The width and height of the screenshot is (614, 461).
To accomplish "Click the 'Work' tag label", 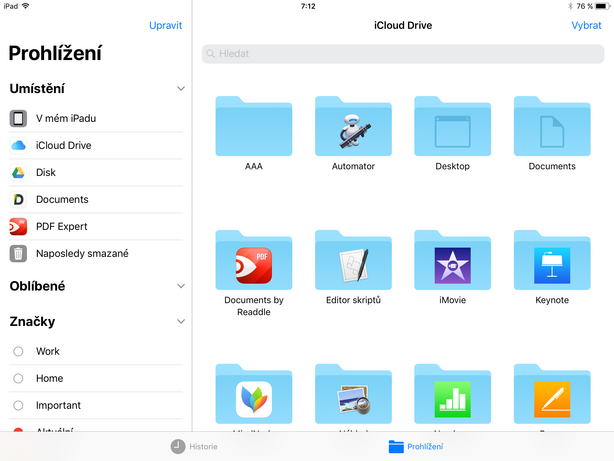I will (x=48, y=351).
